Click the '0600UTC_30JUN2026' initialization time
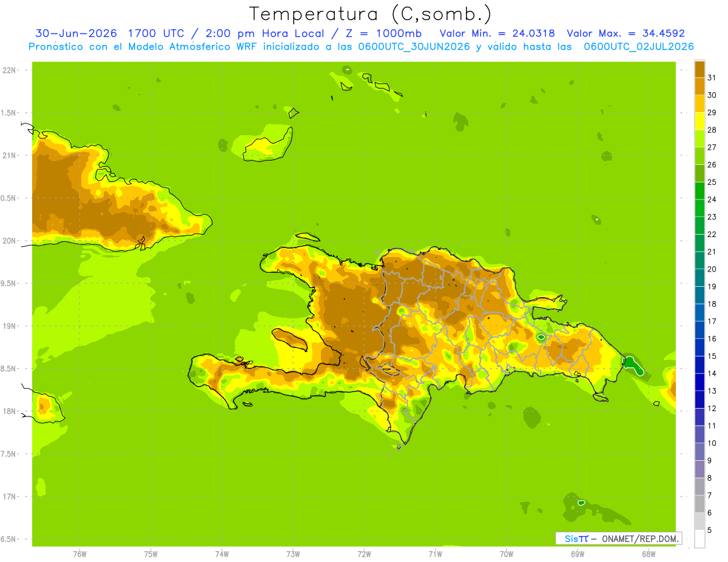The height and width of the screenshot is (562, 728). (x=414, y=47)
